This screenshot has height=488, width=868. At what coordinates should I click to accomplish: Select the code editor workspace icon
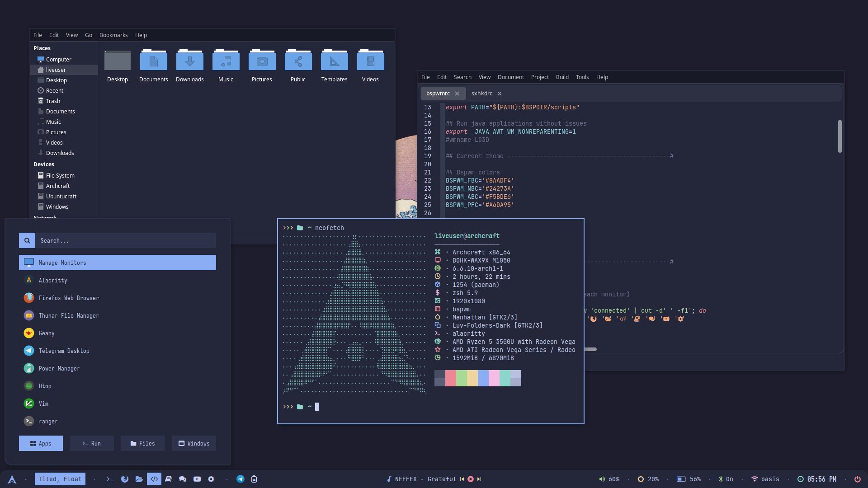(154, 479)
